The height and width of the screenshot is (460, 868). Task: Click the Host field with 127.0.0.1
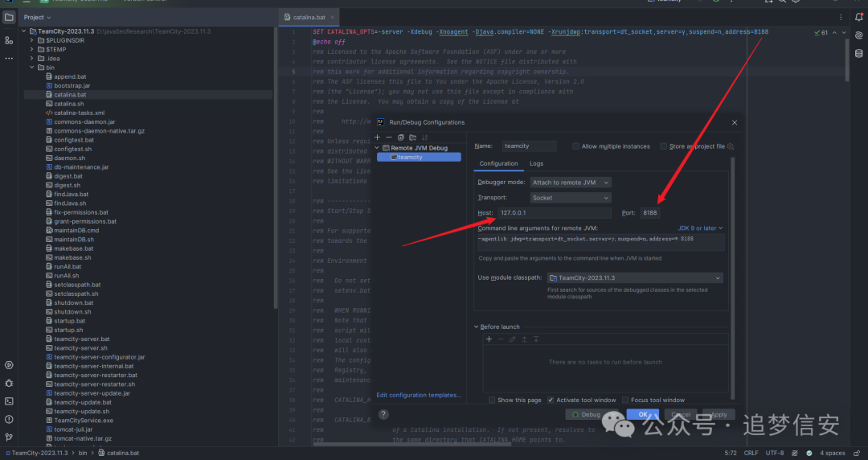pos(554,213)
